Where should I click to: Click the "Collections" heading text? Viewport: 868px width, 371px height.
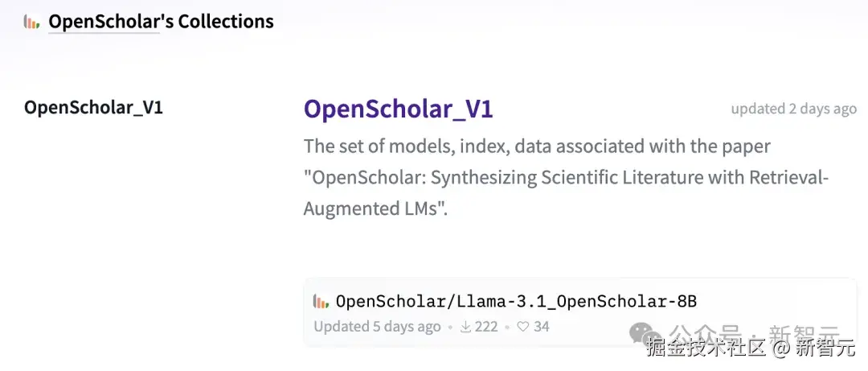click(x=226, y=22)
